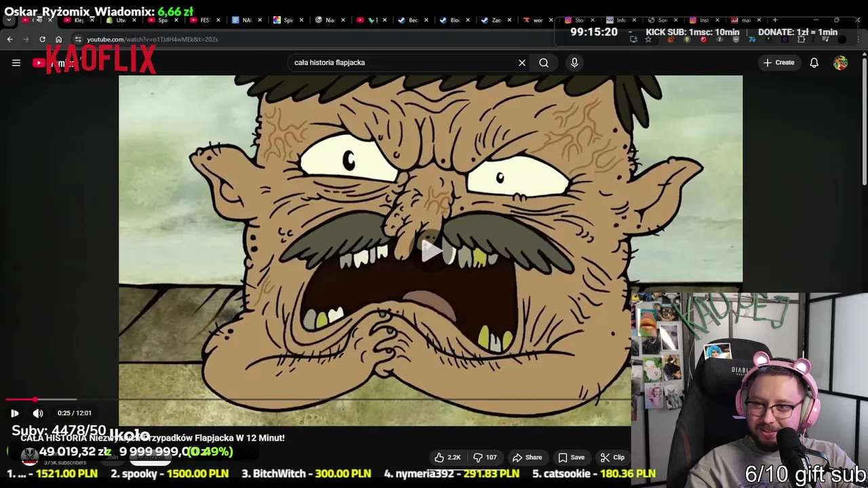Resume playback with the center play overlay
Image resolution: width=868 pixels, height=488 pixels.
[431, 251]
